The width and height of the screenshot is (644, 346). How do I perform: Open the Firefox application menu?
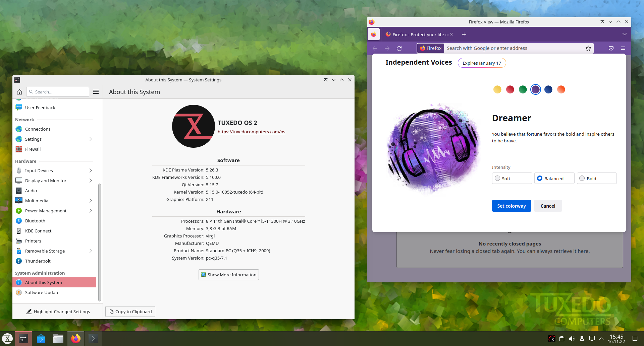pos(623,48)
